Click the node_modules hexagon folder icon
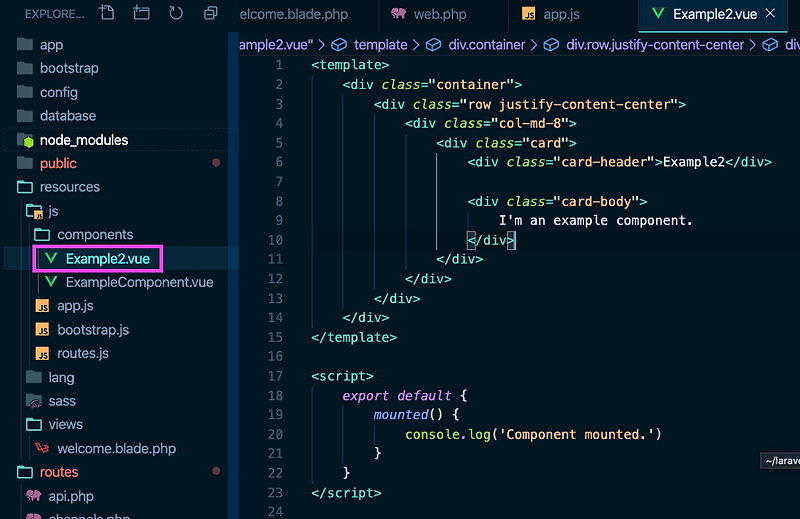 coord(26,140)
